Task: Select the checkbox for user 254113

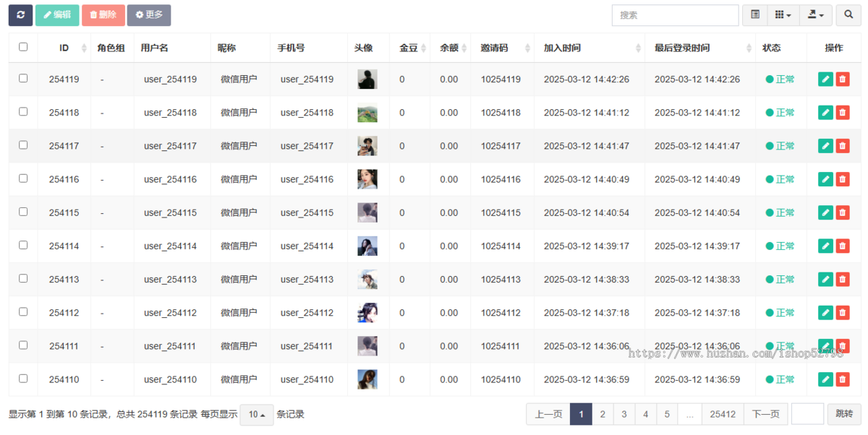Action: point(23,278)
